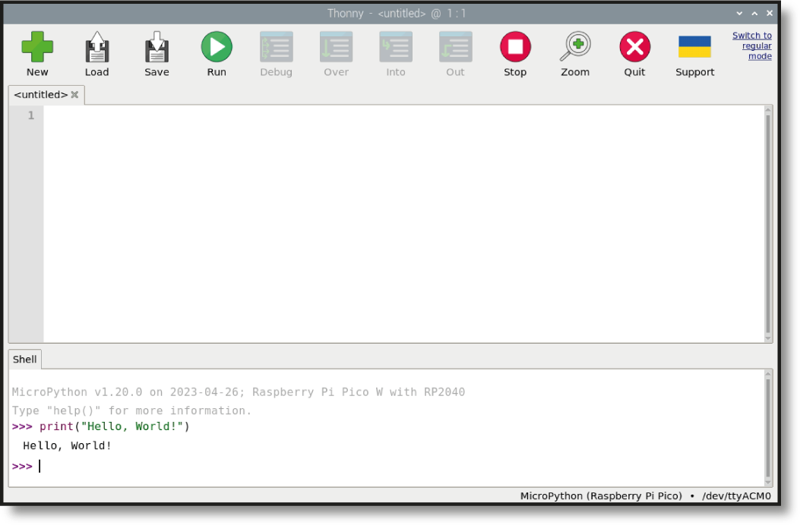Viewport: 800px width, 525px height.
Task: Maximize the Thonny window
Action: [x=754, y=14]
